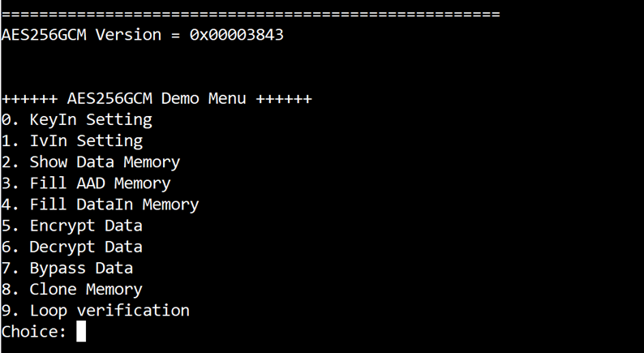Click the Clone Memory option
This screenshot has height=353, width=644.
click(72, 290)
